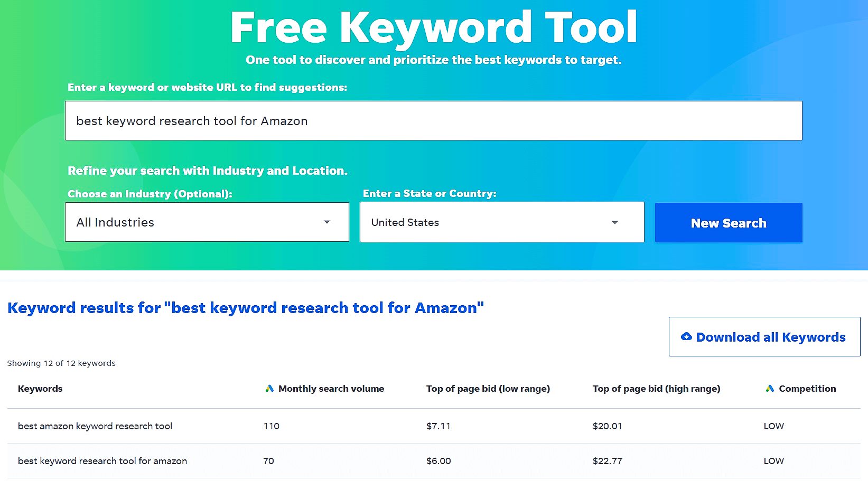Open the All Industries dropdown
The width and height of the screenshot is (868, 481).
click(207, 222)
